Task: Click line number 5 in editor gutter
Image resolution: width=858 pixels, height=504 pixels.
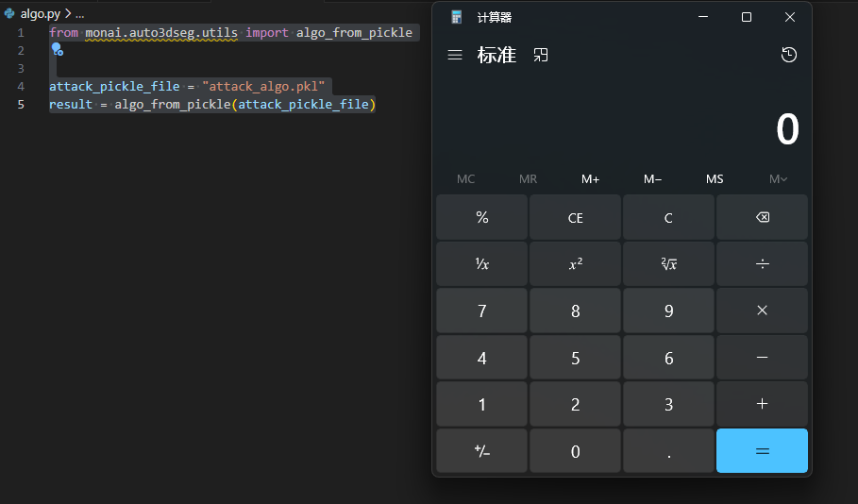Action: (x=21, y=104)
